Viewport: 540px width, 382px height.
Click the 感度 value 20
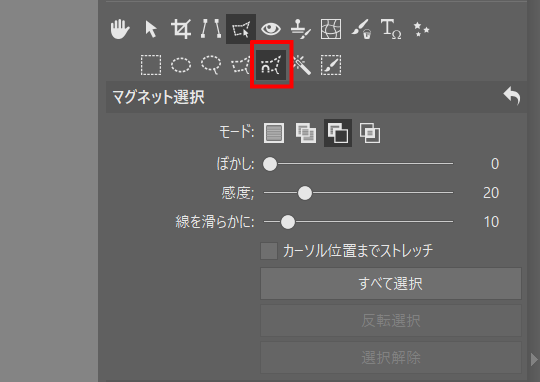(491, 193)
